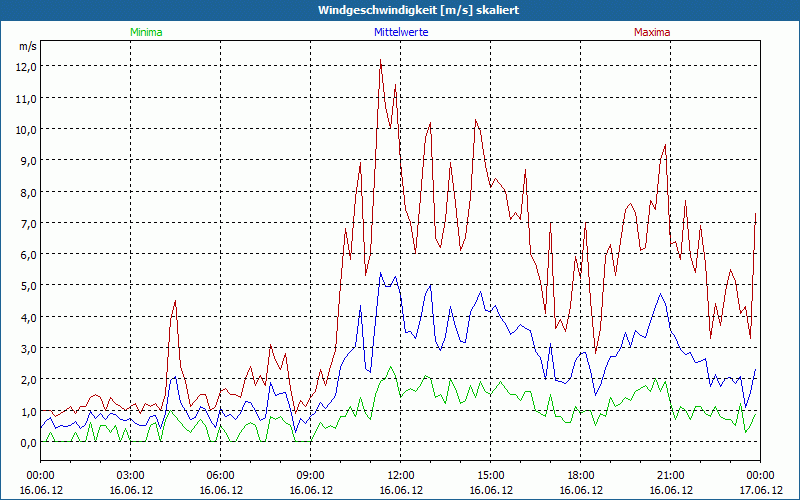800x500 pixels.
Task: Click the 17.06.12 date label
Action: point(761,490)
